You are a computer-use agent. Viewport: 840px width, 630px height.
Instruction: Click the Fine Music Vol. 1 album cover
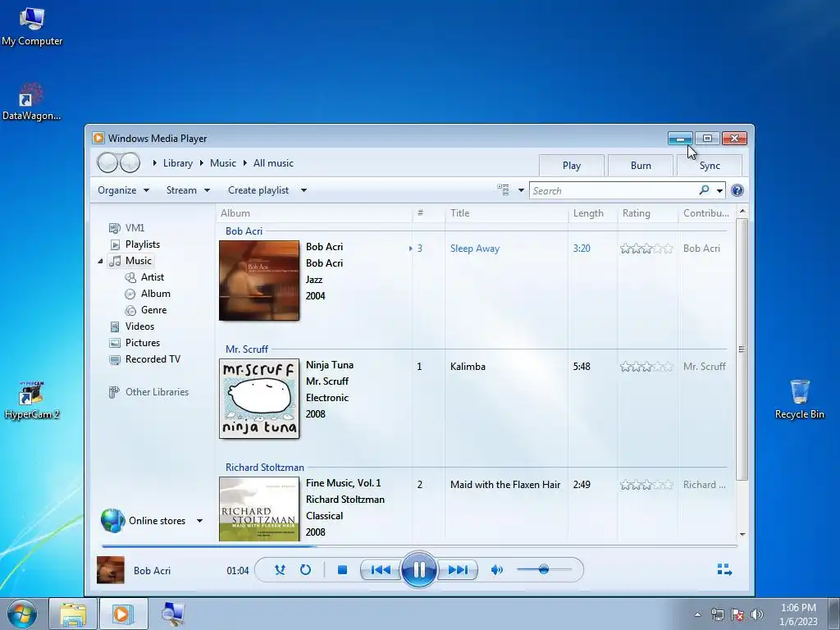[259, 509]
